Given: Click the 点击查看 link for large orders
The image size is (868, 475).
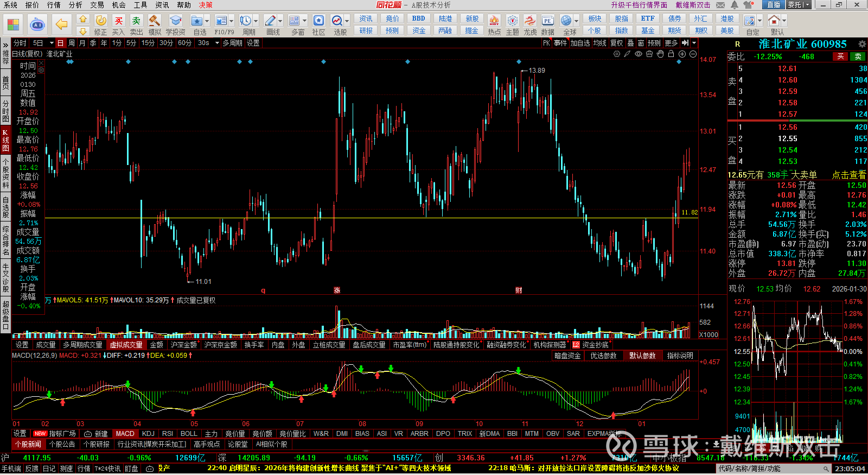Looking at the screenshot, I should coord(849,175).
